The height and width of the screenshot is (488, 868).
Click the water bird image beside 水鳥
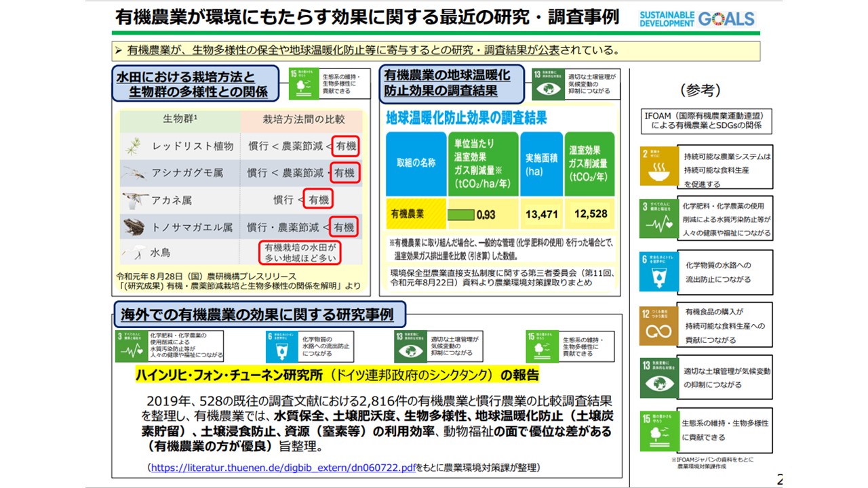coord(135,253)
